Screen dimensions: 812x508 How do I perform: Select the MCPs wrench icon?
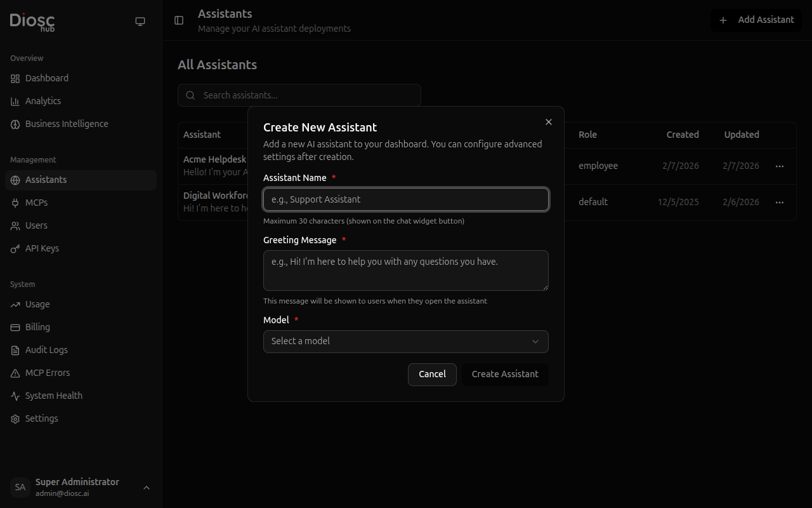15,203
